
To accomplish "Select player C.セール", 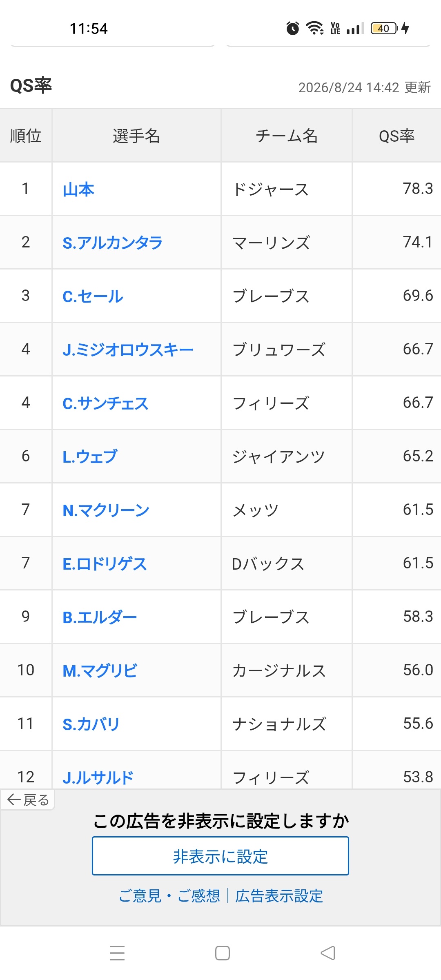I will point(93,296).
